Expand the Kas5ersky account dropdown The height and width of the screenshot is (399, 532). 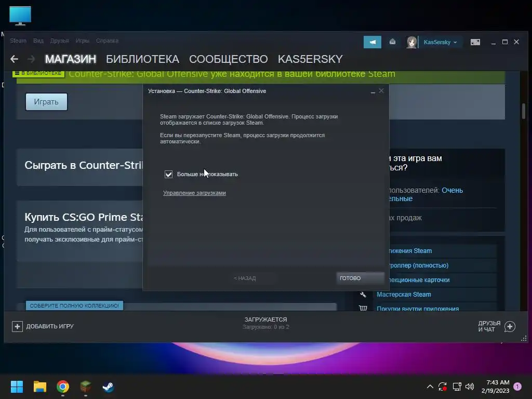click(x=455, y=43)
